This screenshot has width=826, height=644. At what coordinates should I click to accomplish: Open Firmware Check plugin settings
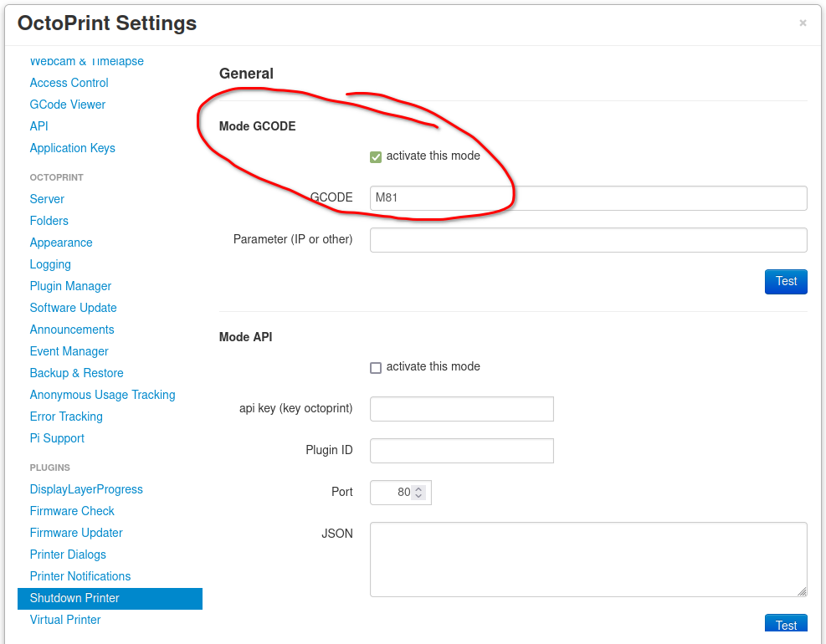72,511
